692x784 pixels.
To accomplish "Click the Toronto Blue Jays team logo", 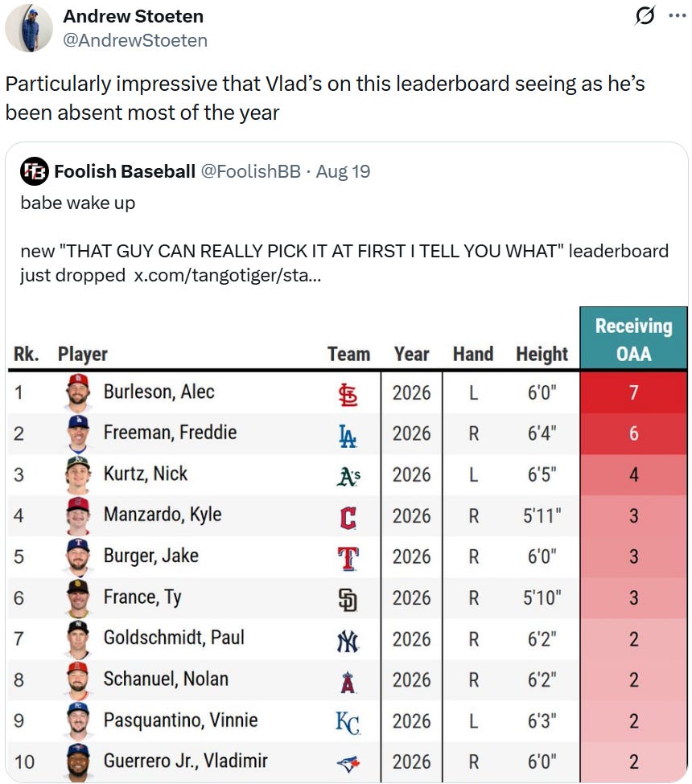I will click(x=348, y=764).
